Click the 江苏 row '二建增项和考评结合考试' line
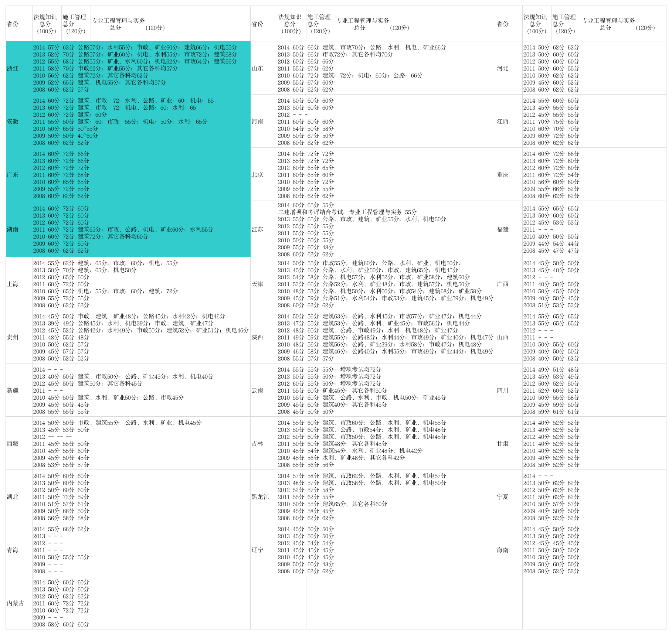 [x=347, y=212]
